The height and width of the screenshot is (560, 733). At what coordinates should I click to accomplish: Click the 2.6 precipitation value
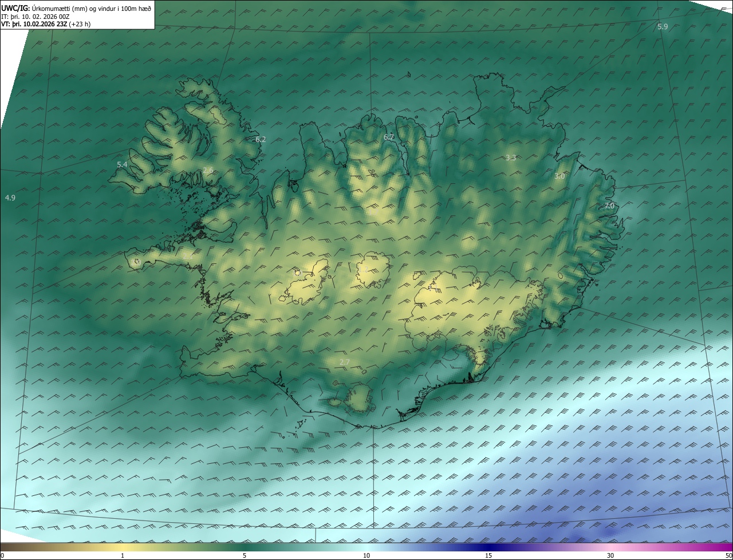point(208,170)
